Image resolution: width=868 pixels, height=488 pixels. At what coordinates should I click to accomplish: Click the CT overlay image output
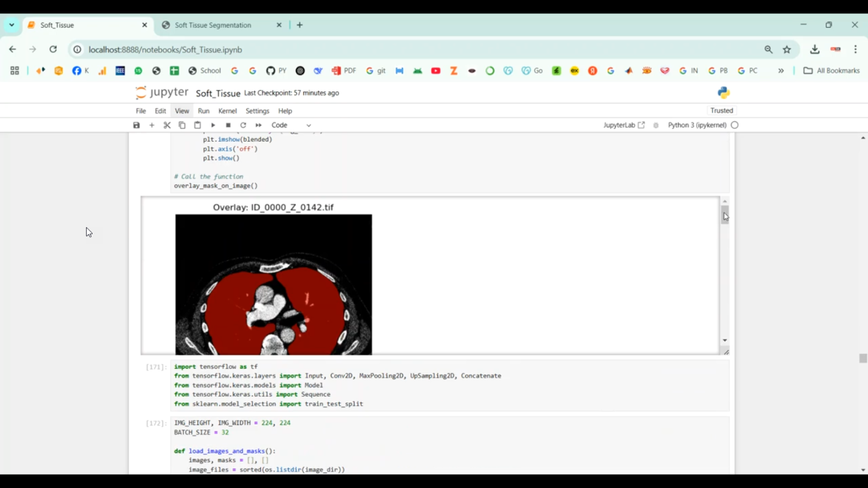coord(273,284)
